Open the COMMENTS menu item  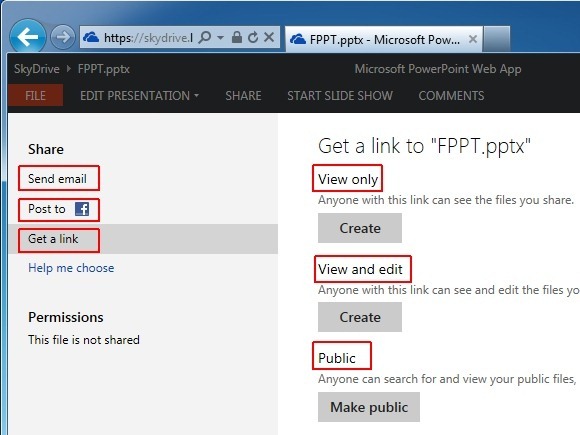[x=451, y=96]
